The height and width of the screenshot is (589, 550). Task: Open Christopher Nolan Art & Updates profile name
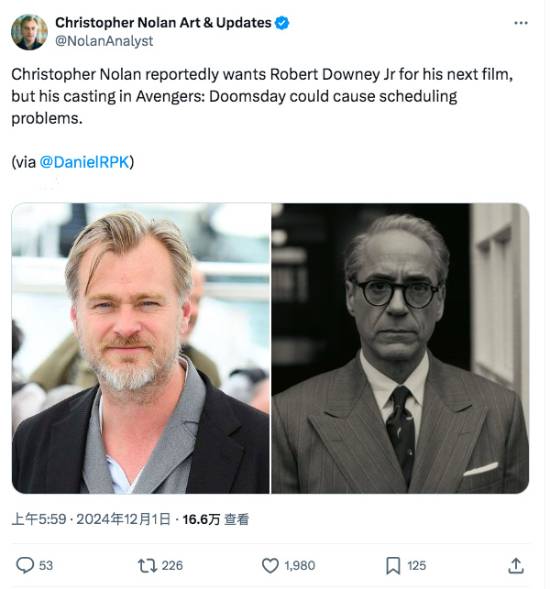163,23
